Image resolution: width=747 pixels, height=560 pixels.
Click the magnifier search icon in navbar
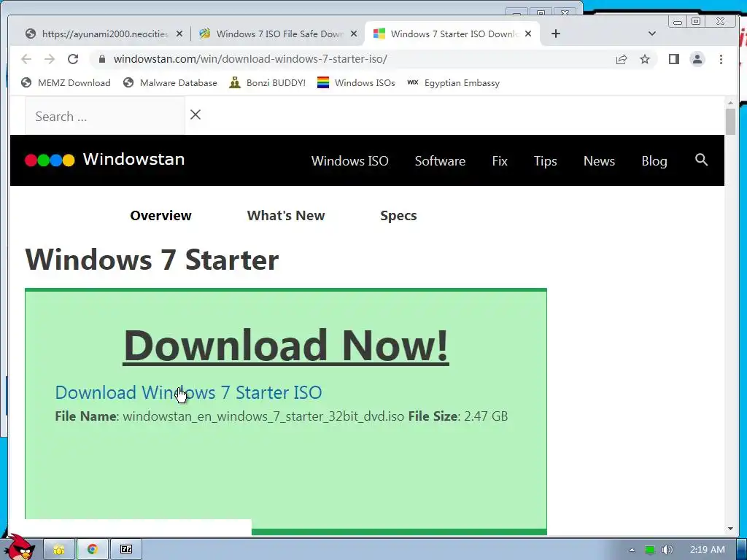coord(701,160)
